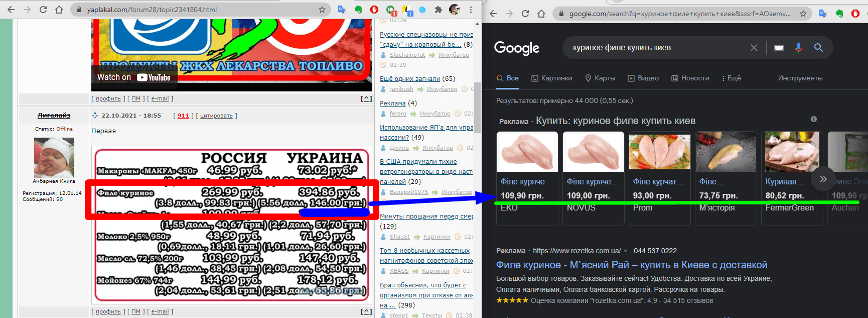Open FermerGreen Куриная 80,52 грн. product

[792, 178]
